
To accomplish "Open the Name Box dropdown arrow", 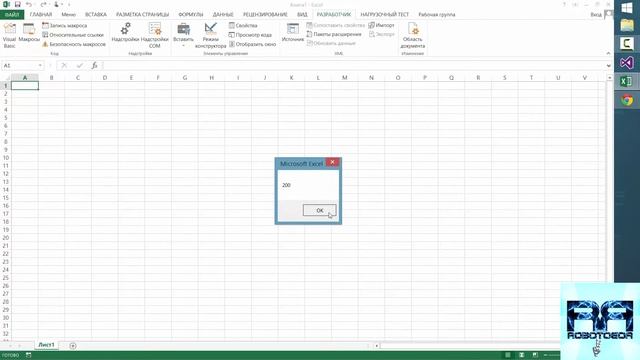I will 40,66.
